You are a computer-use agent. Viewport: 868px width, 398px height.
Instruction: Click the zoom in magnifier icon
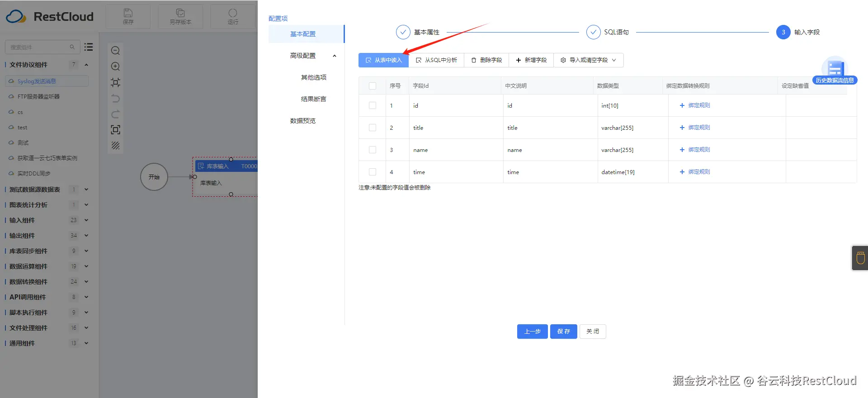pyautogui.click(x=115, y=66)
